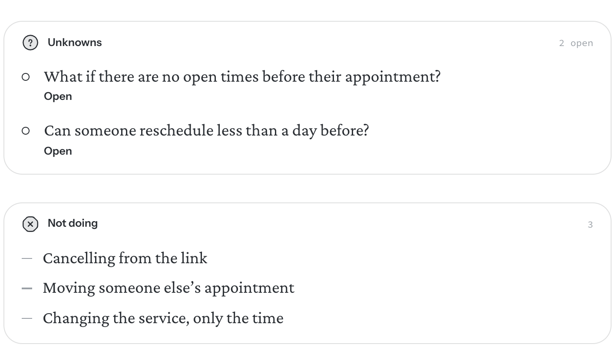Open status under no open times question
Screen dimensions: 615x364
click(58, 96)
